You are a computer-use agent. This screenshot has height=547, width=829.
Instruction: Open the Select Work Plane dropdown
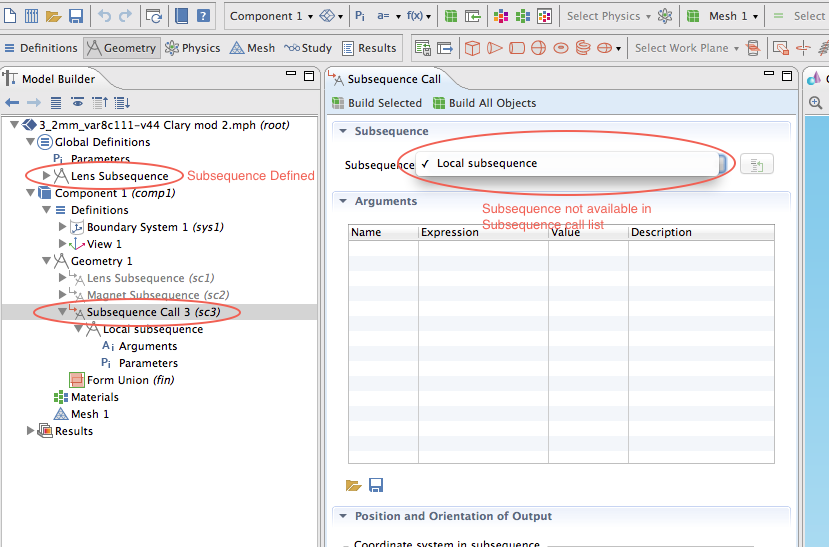pos(687,48)
